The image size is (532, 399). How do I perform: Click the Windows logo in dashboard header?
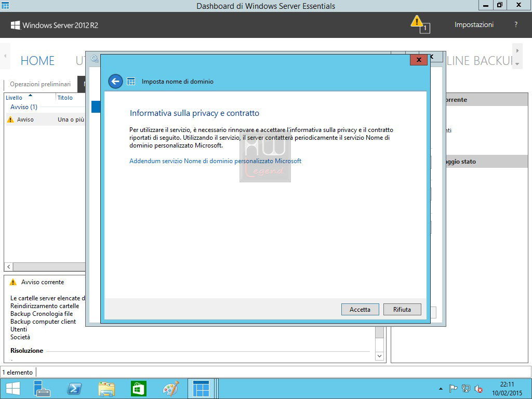click(15, 25)
